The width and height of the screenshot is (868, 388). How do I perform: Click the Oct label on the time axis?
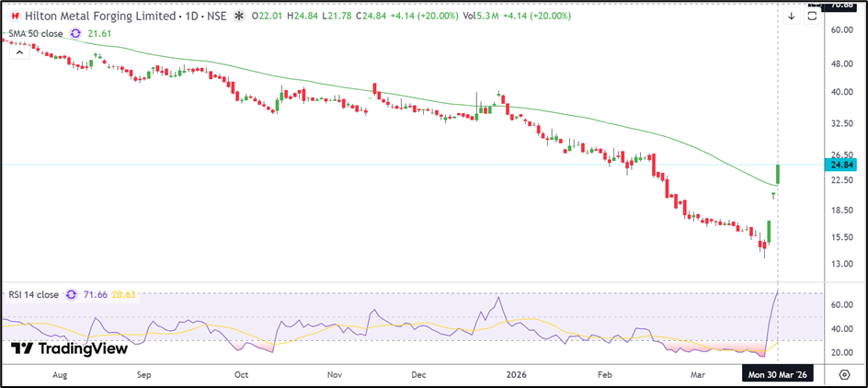[x=242, y=374]
